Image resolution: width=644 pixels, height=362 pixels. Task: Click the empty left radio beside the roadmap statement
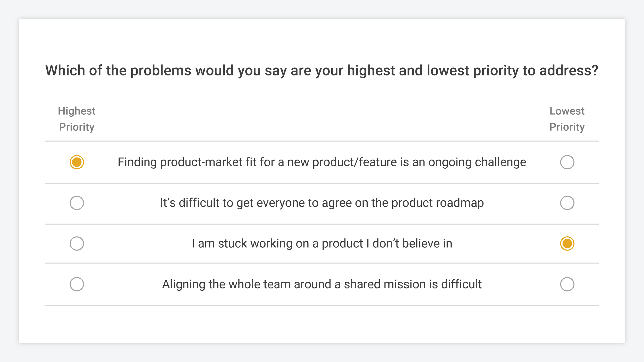click(77, 203)
